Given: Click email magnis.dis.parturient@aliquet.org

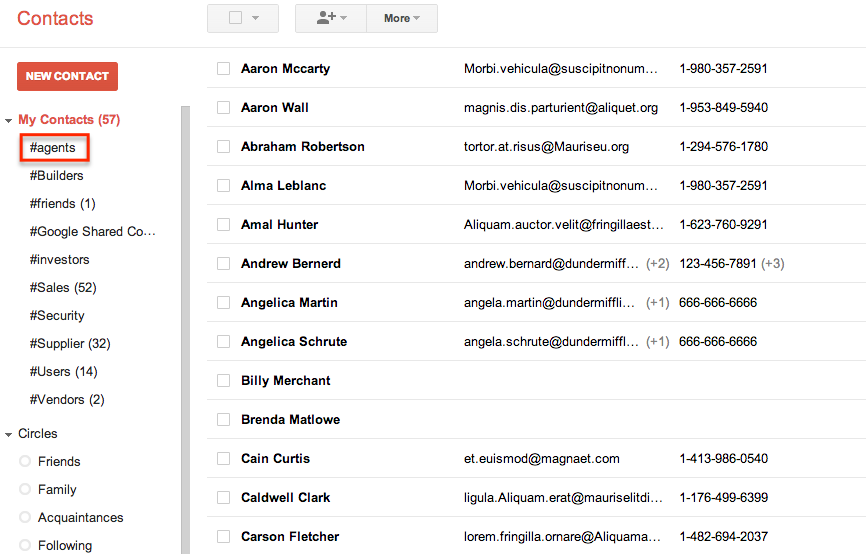Looking at the screenshot, I should pos(561,108).
